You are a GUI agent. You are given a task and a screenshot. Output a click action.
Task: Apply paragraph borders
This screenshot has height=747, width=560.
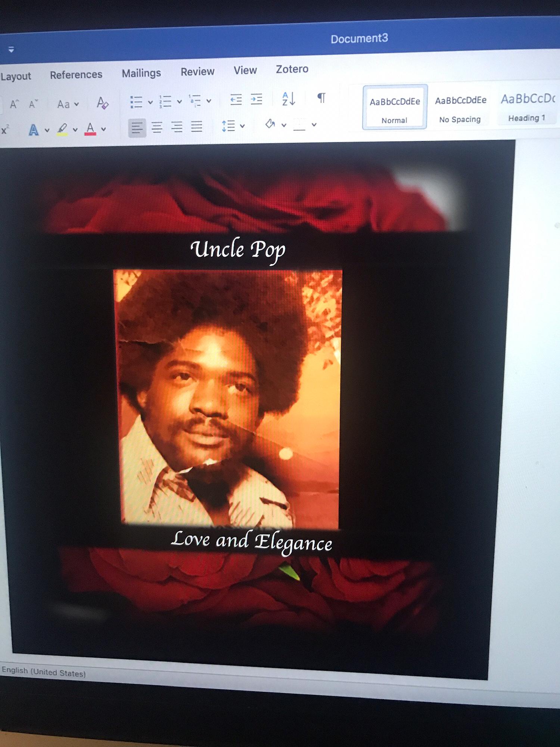(299, 124)
